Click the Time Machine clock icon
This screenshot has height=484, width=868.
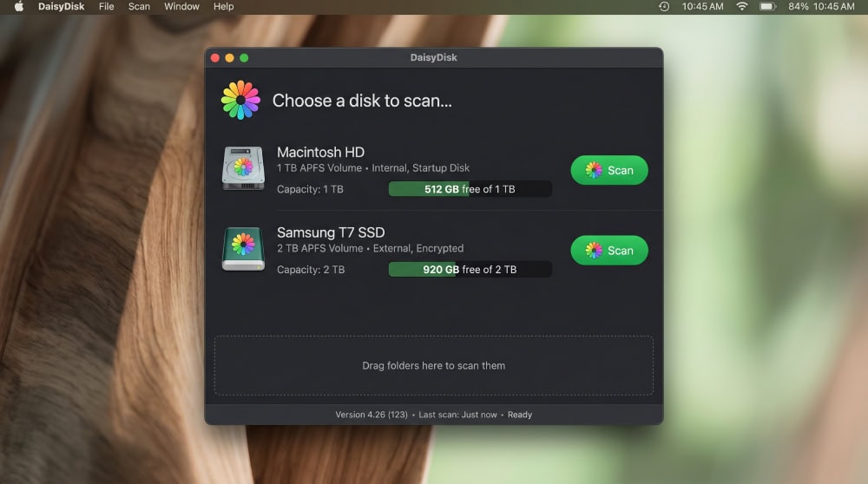click(664, 7)
